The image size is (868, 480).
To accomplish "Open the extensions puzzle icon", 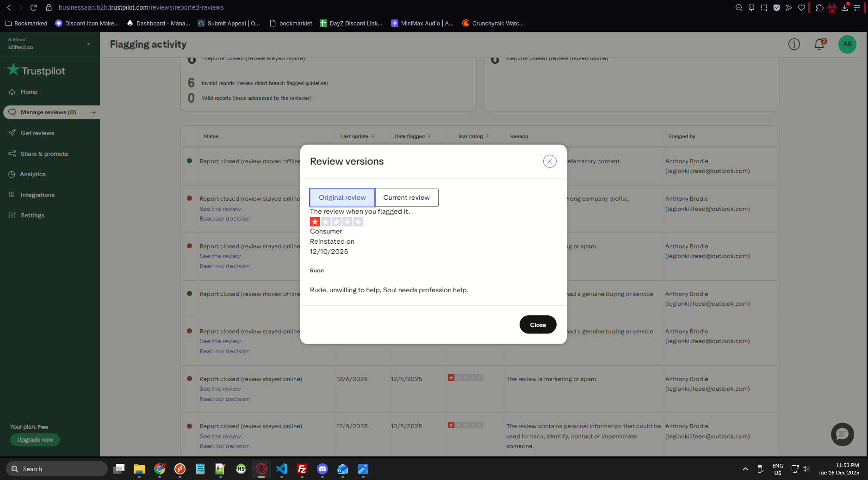I will click(x=819, y=7).
